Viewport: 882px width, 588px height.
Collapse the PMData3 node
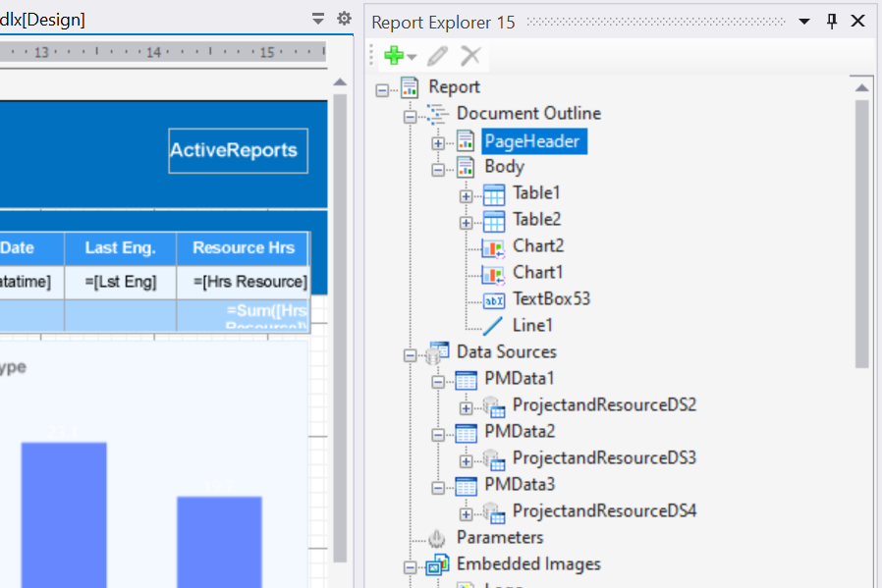438,487
